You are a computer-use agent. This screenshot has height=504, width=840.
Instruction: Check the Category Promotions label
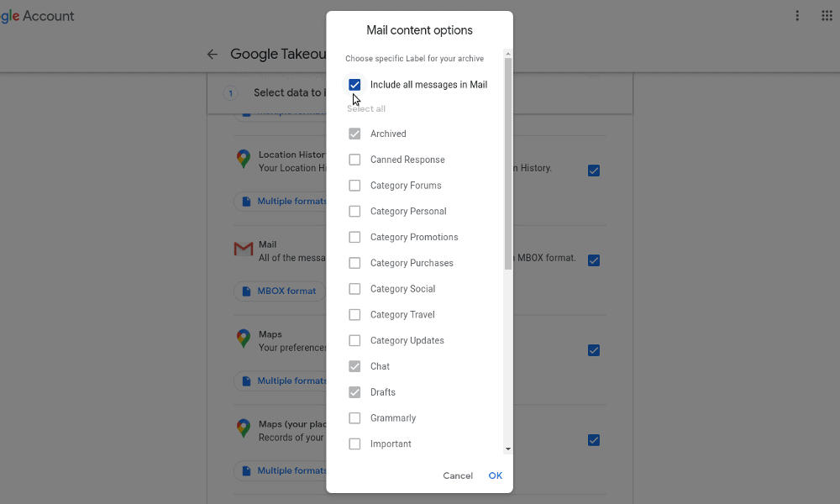(354, 237)
